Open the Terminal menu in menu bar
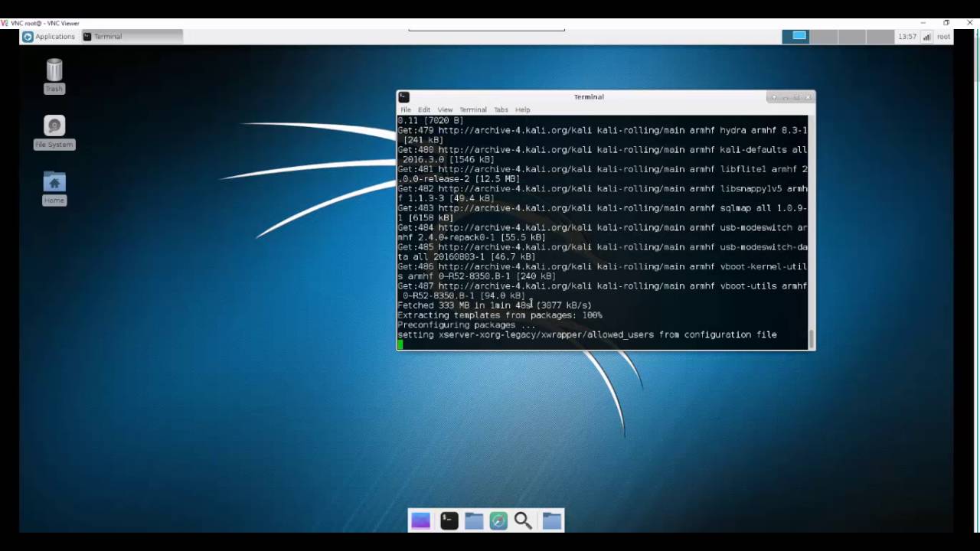 pos(473,109)
